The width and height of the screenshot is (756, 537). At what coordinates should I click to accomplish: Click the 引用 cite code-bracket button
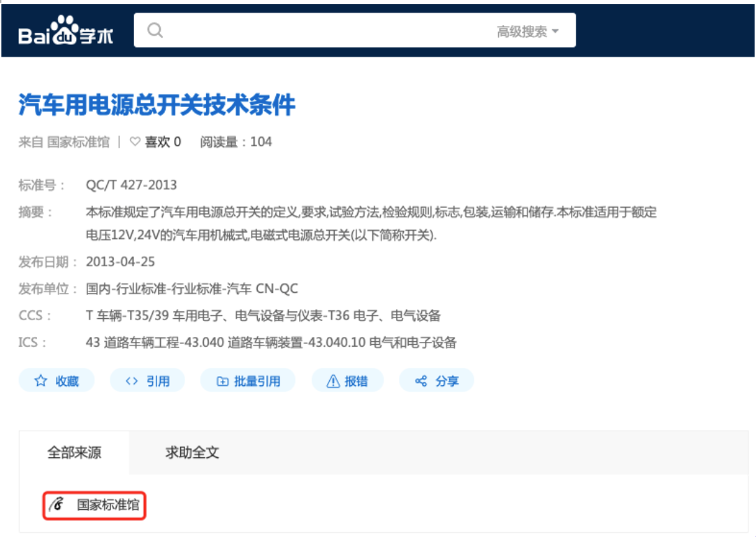pos(147,381)
